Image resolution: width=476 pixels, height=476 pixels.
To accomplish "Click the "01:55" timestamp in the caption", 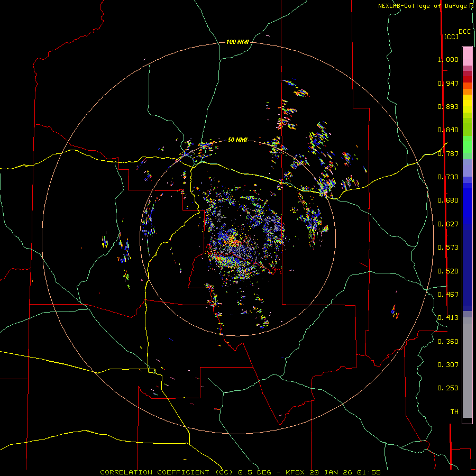I will tap(369, 472).
